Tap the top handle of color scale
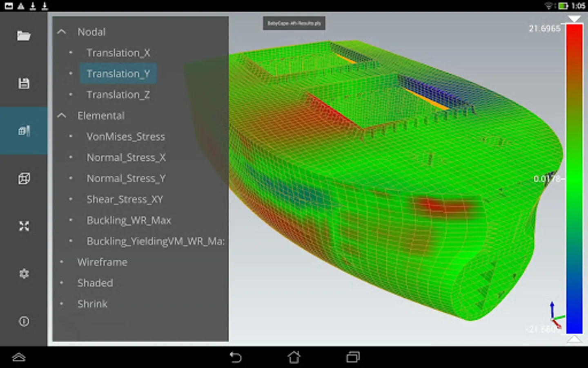Image resolution: width=588 pixels, height=368 pixels. (x=574, y=19)
